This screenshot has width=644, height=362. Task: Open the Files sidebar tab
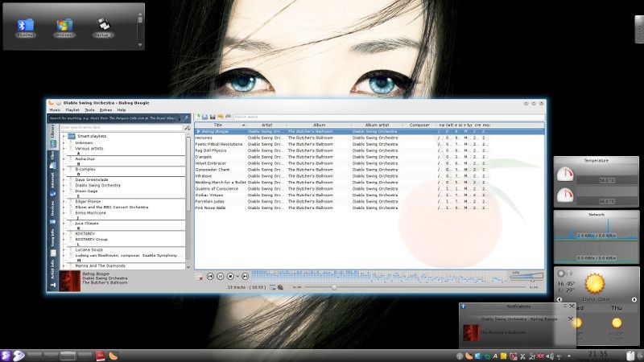53,160
